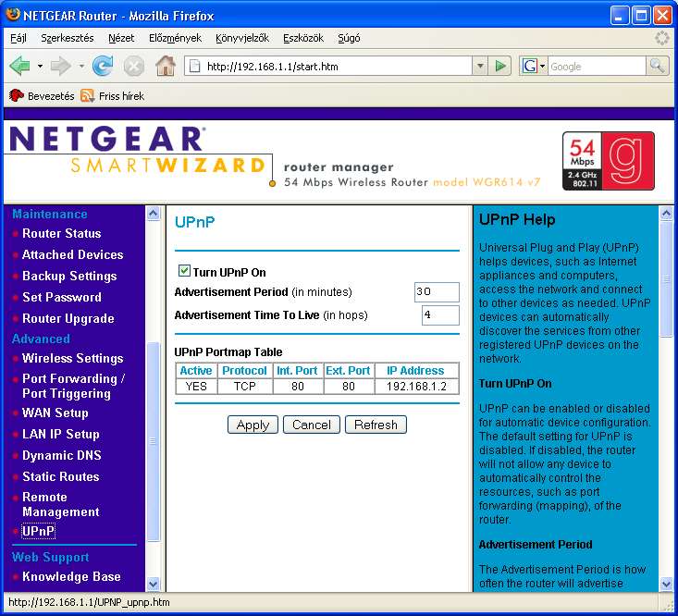Viewport: 678px width, 616px height.
Task: Open the Attached Devices page
Action: click(x=73, y=254)
